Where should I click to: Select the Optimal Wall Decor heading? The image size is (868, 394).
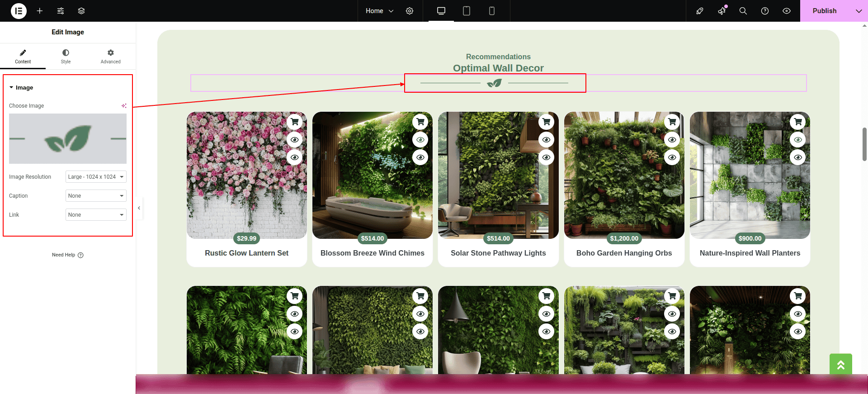tap(498, 68)
